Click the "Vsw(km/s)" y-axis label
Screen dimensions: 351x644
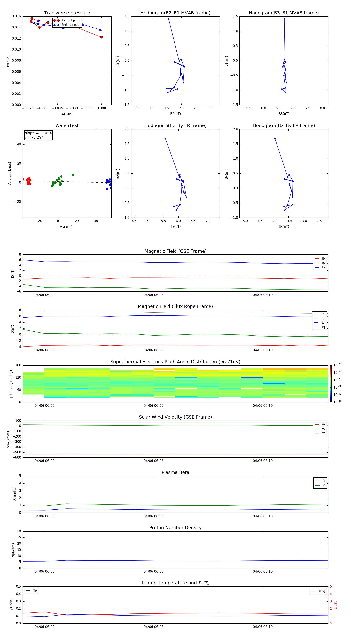tap(8, 439)
